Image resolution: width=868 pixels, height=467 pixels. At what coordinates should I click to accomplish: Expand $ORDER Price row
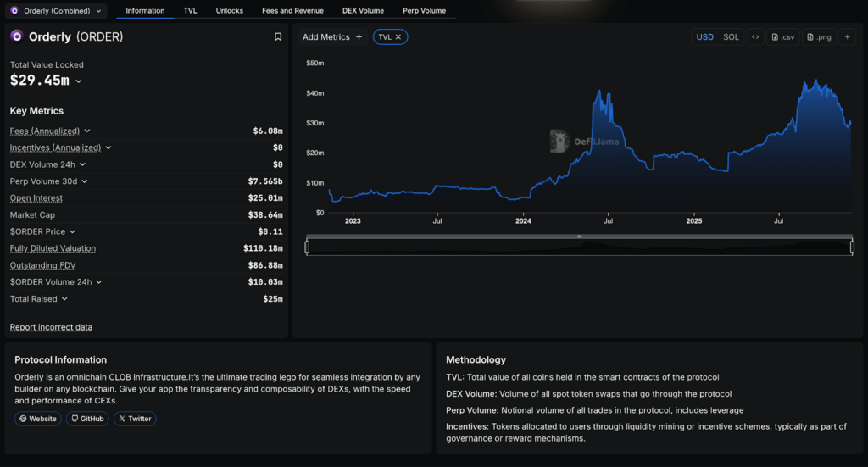[x=73, y=232]
